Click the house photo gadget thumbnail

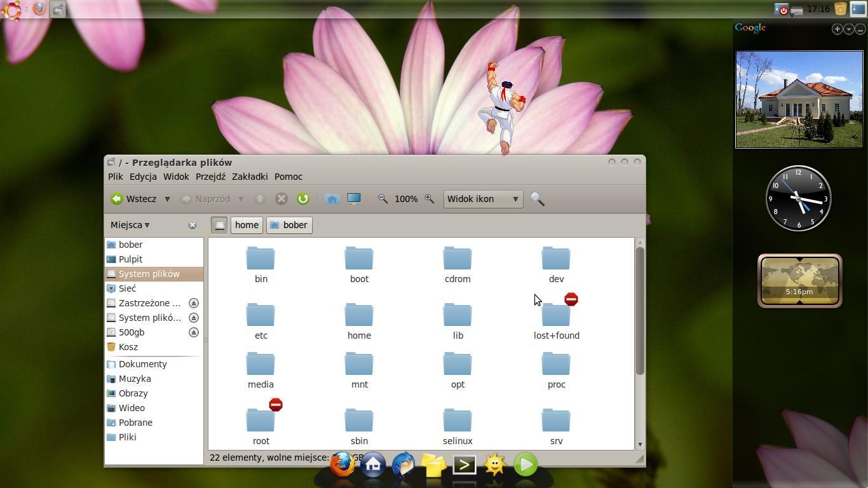coord(799,100)
